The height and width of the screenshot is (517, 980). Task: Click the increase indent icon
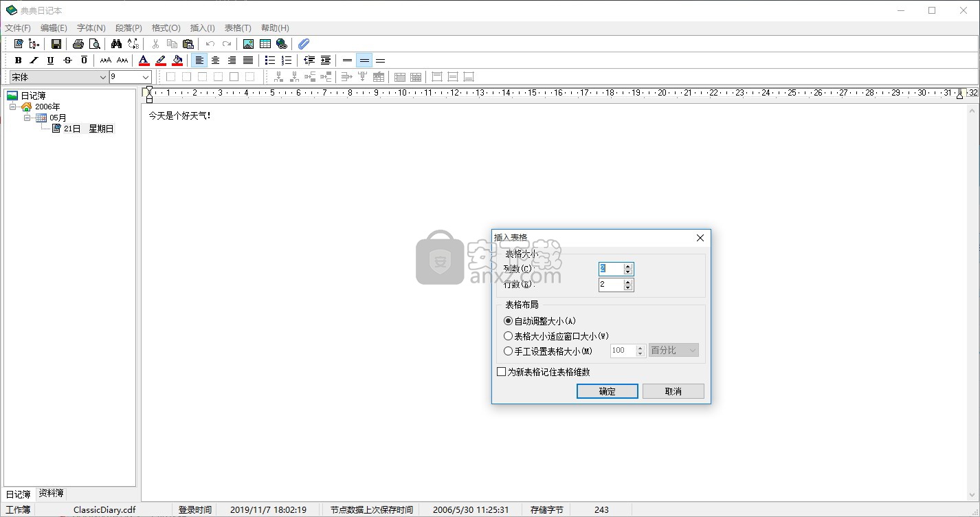pyautogui.click(x=326, y=60)
